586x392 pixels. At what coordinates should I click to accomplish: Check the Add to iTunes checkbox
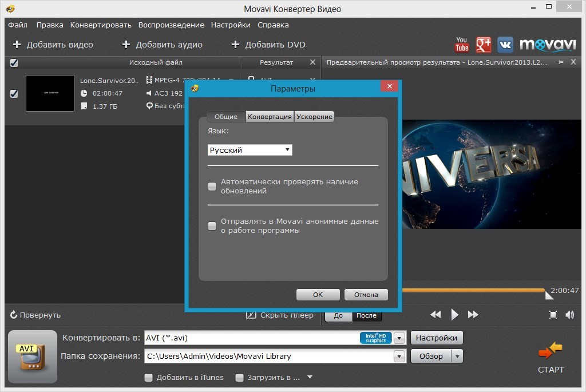click(x=149, y=378)
